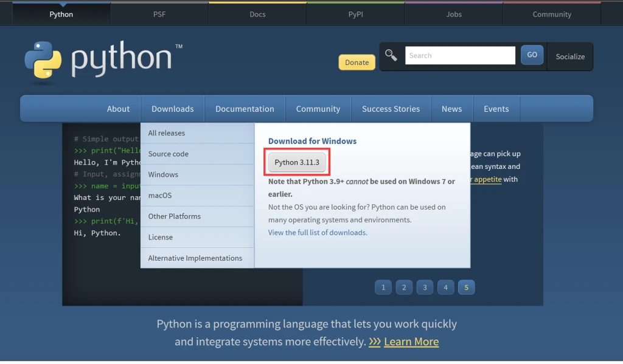Click the Python logo icon
Image resolution: width=623 pixels, height=364 pixels.
click(x=43, y=60)
